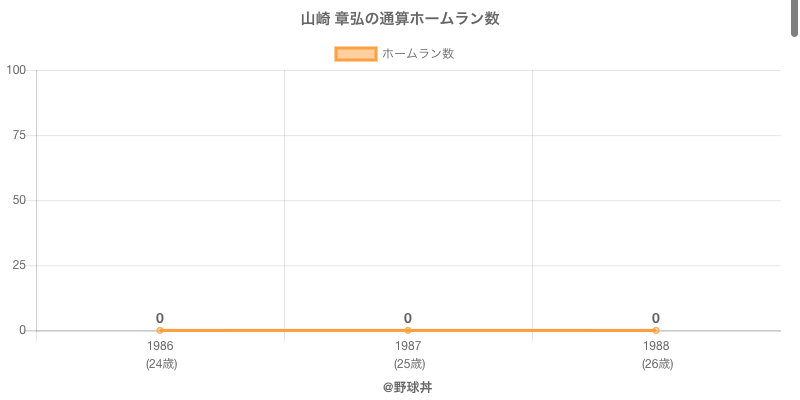Click the chart title 山崎 章弘の通算ホームラン数
This screenshot has height=400, width=800.
click(400, 19)
